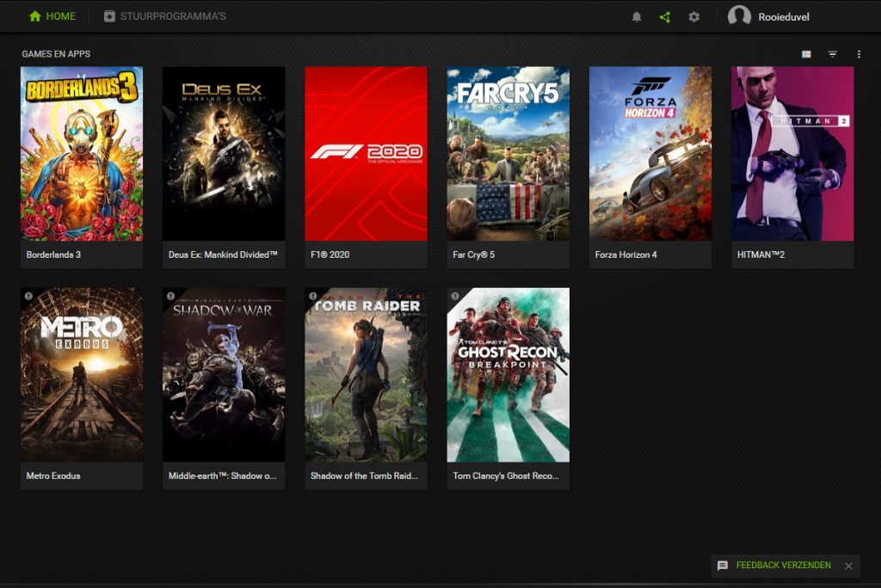Open the Rooieduvel account name
The image size is (881, 588).
point(784,17)
